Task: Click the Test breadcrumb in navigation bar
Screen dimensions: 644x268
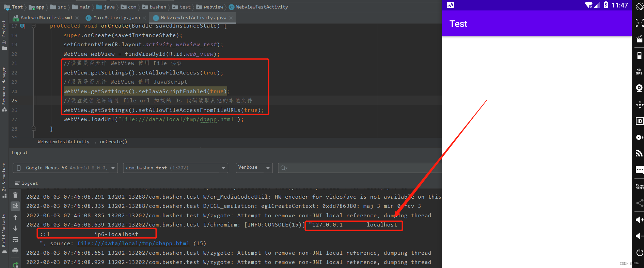Action: tap(14, 7)
